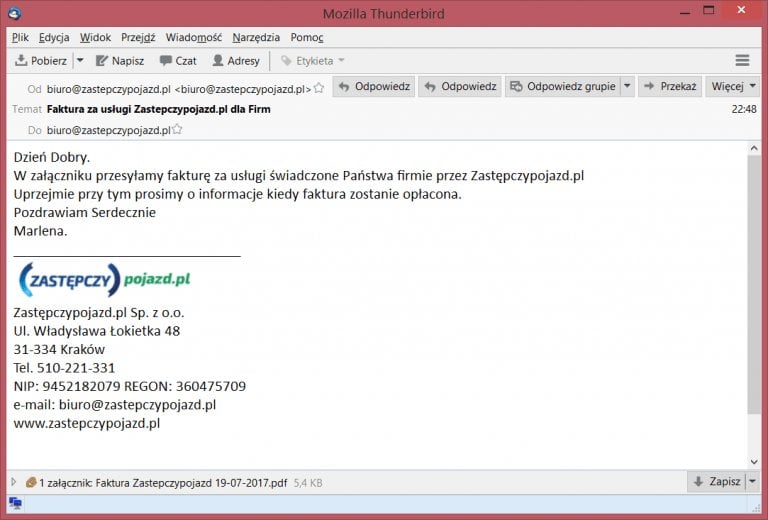The image size is (768, 520).
Task: Click the Tel. 510-221-331 line
Action: [x=64, y=368]
